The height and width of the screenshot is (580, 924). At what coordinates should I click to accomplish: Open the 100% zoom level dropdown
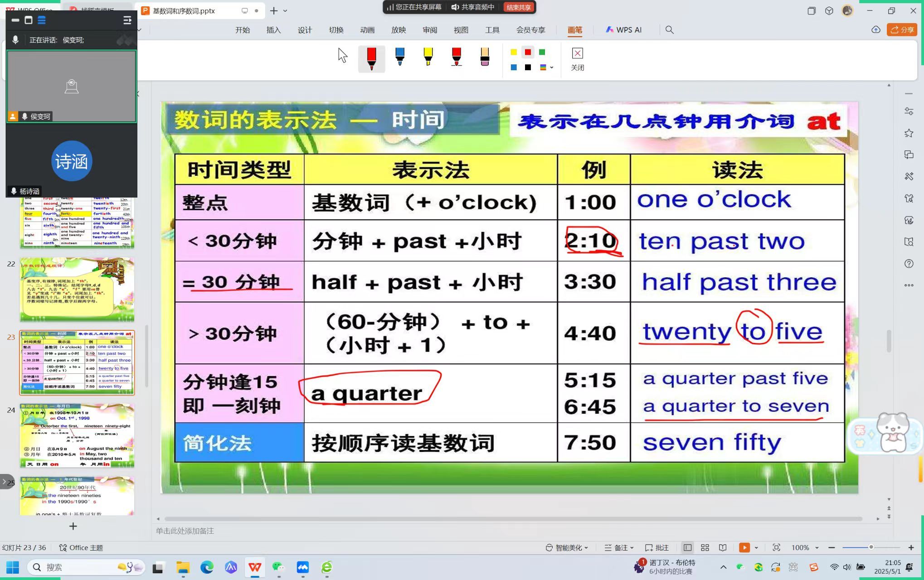coord(805,547)
